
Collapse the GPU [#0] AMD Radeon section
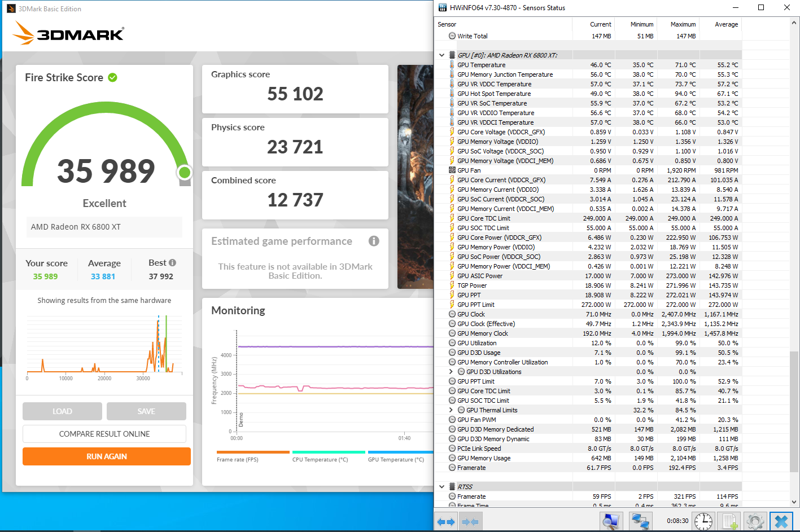pyautogui.click(x=441, y=55)
